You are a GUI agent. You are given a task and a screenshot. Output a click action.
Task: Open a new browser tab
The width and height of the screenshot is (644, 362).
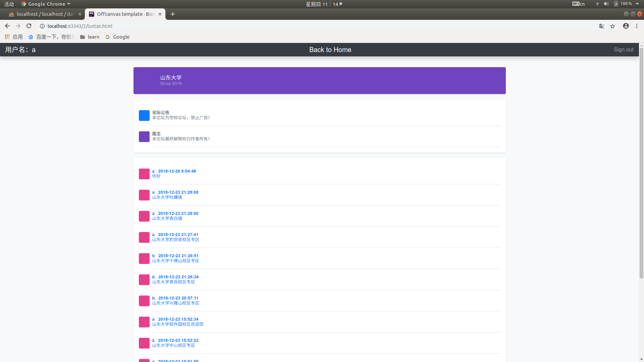tap(173, 14)
